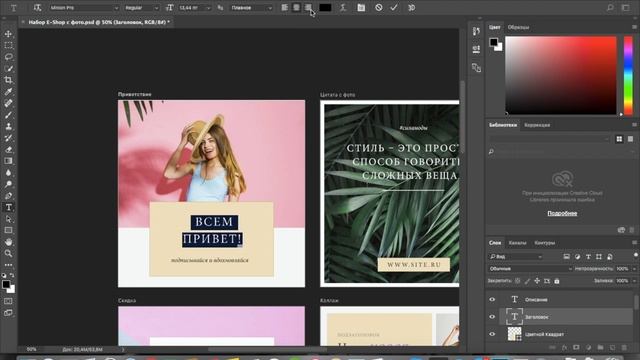
Task: Create a new layer group
Action: [600, 348]
